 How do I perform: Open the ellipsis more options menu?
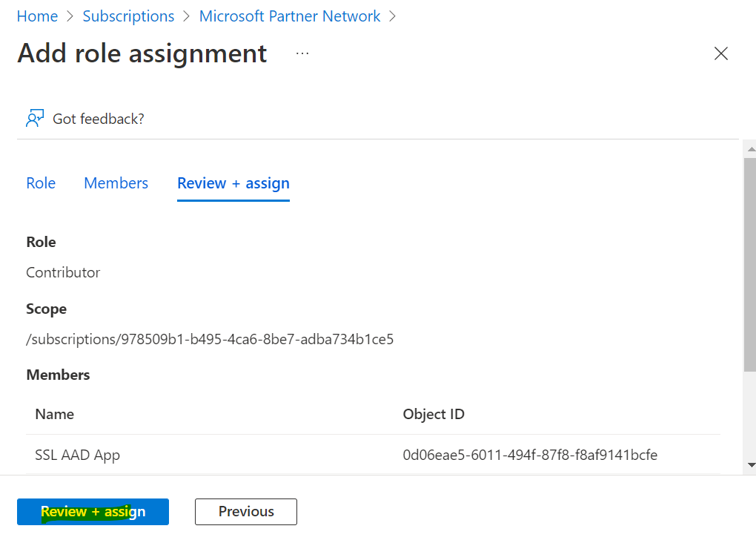click(x=302, y=53)
